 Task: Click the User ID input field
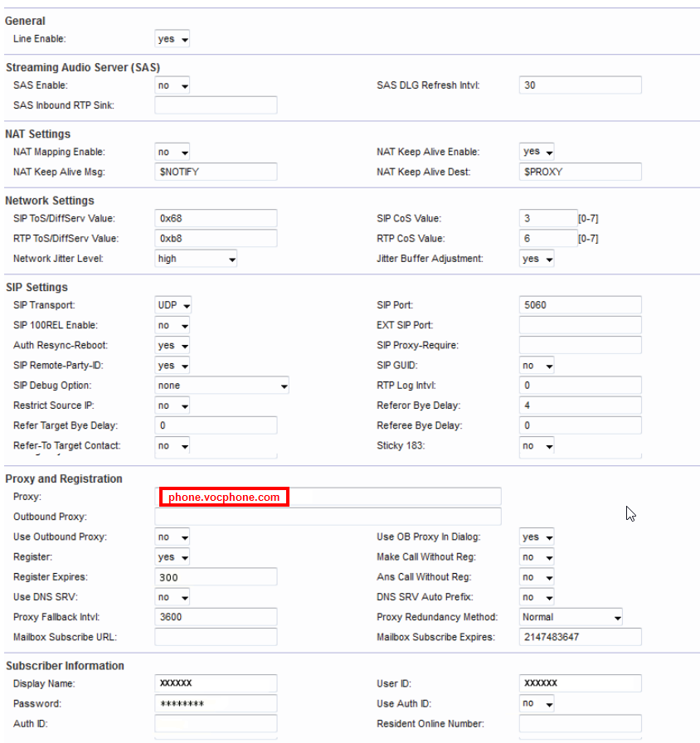click(x=580, y=683)
